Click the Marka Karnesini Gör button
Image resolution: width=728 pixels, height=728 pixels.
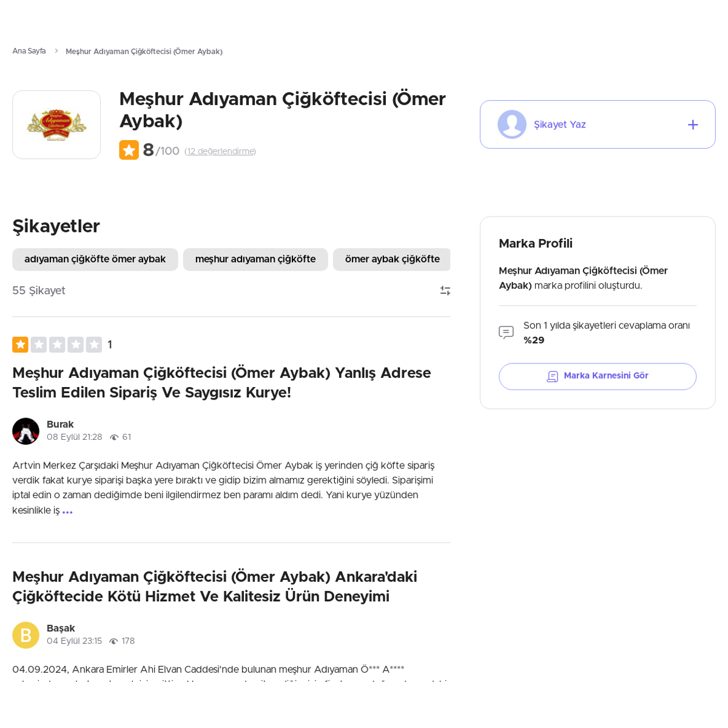coord(598,376)
